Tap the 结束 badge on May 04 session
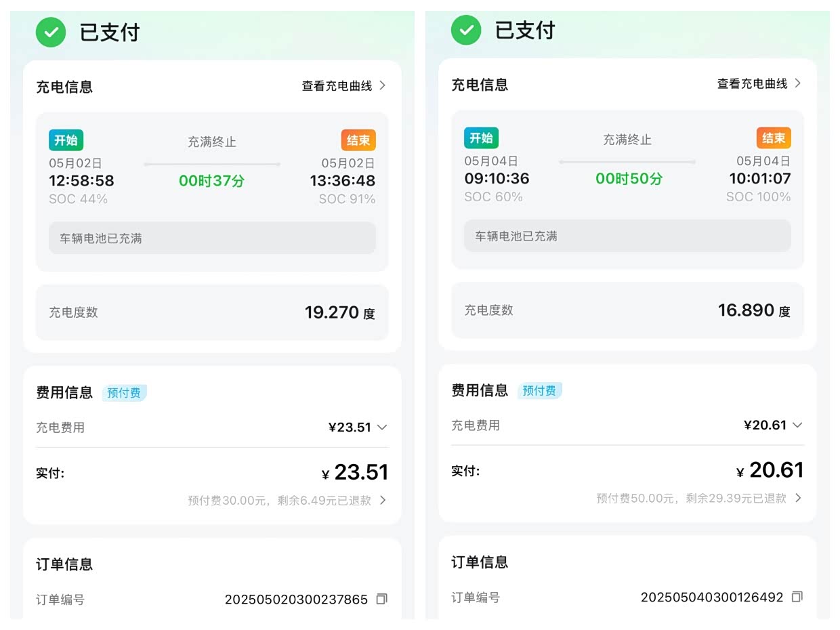Screen dimensions: 840x630 (774, 138)
